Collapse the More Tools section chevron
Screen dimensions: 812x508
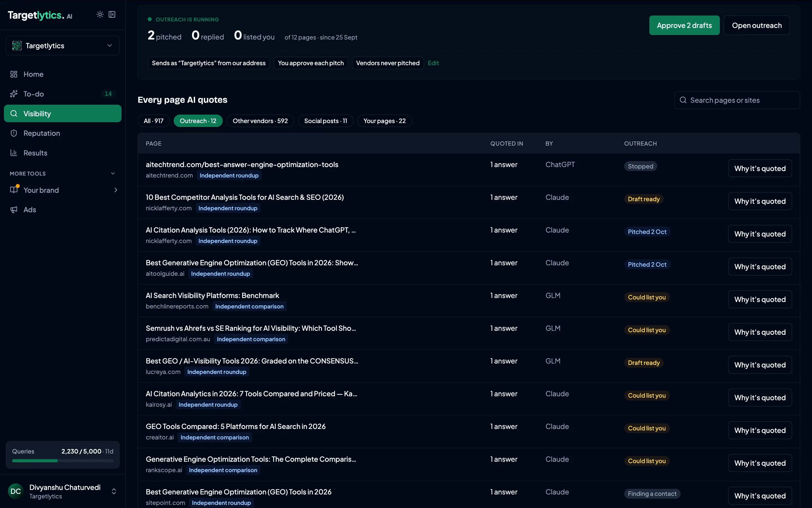tap(113, 173)
